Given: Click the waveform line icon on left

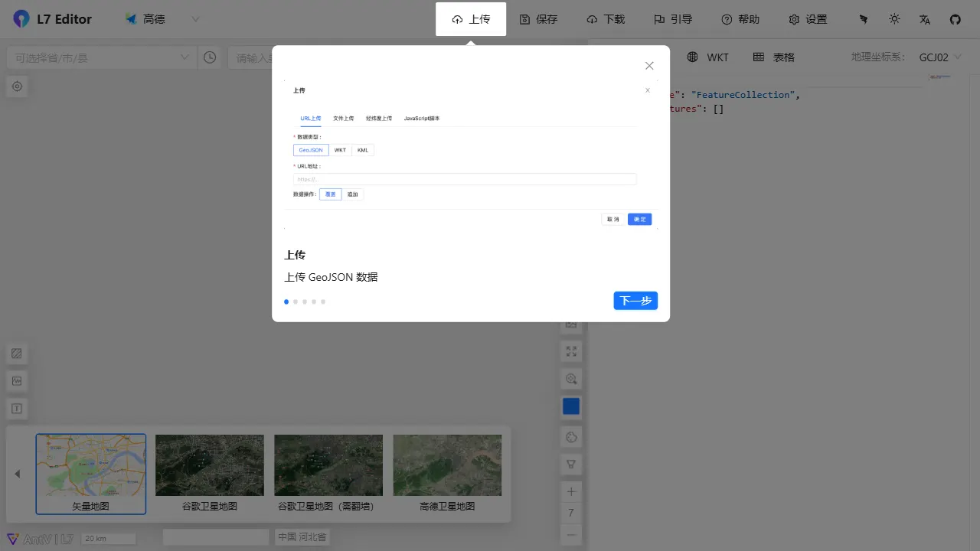Looking at the screenshot, I should (17, 381).
